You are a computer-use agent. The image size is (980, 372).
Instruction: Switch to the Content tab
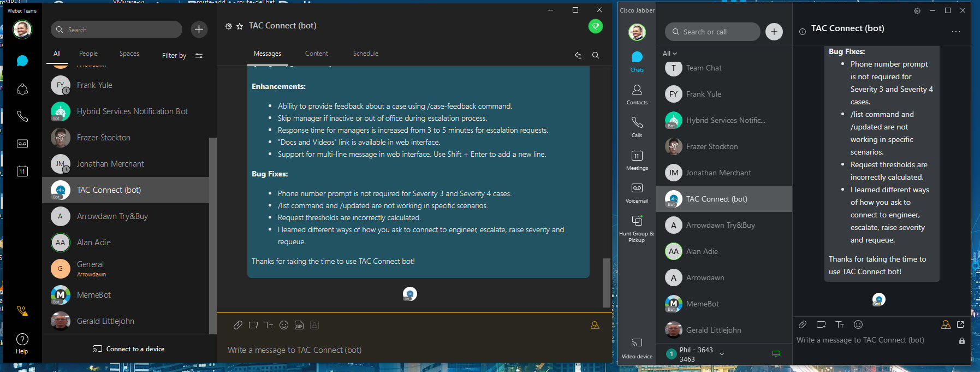coord(317,54)
